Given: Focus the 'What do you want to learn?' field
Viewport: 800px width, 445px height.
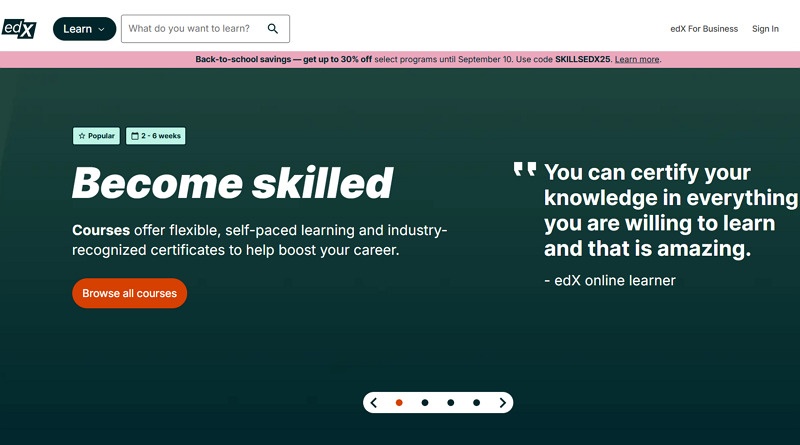Looking at the screenshot, I should [205, 29].
